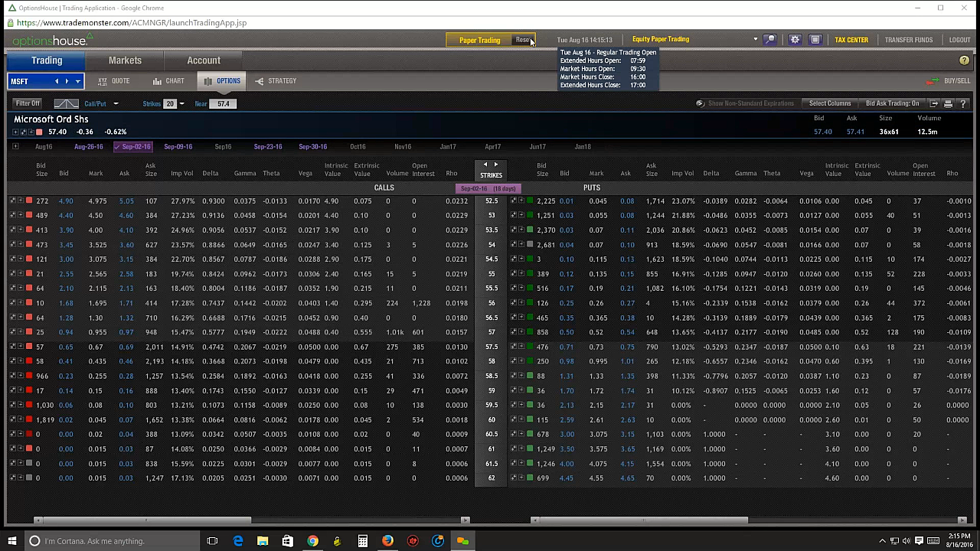Screen dimensions: 980x551
Task: Expand the plus icon under Microsoft Ord Shs
Action: (16, 132)
